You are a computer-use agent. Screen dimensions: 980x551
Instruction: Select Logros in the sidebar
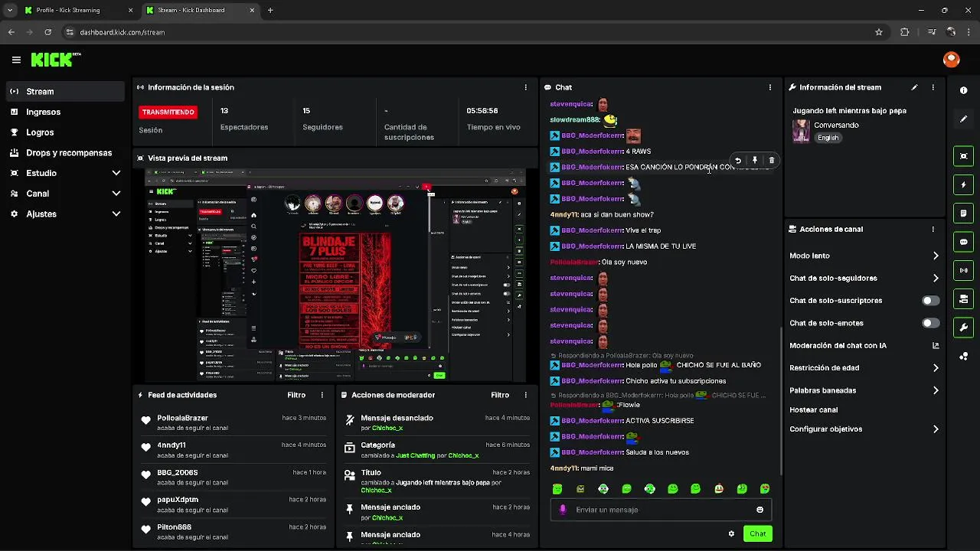pos(65,132)
